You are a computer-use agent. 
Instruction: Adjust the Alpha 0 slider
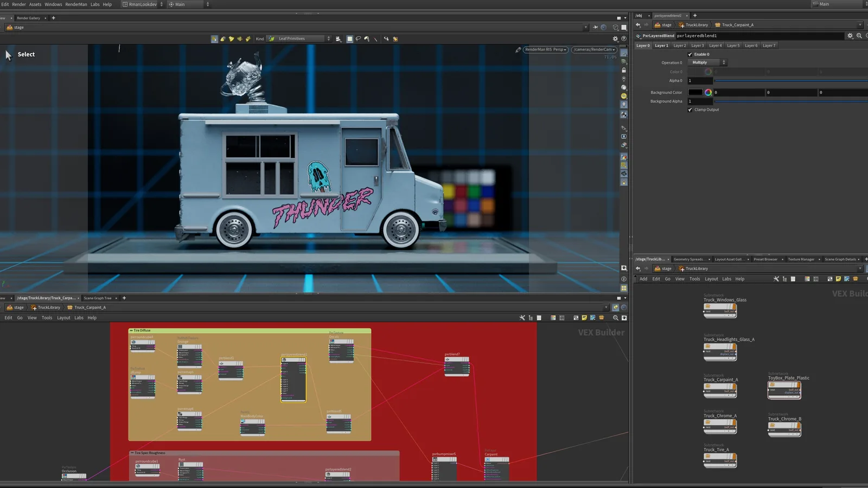click(x=791, y=81)
